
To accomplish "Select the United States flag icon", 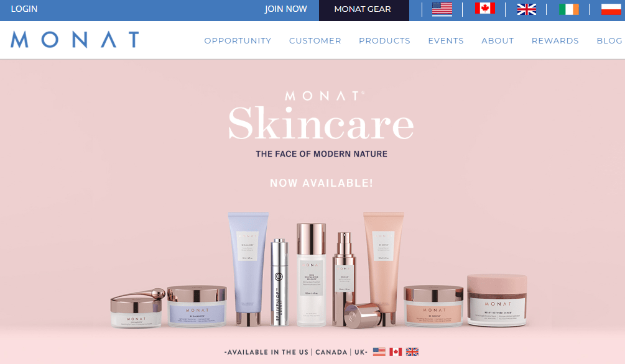I will click(442, 9).
